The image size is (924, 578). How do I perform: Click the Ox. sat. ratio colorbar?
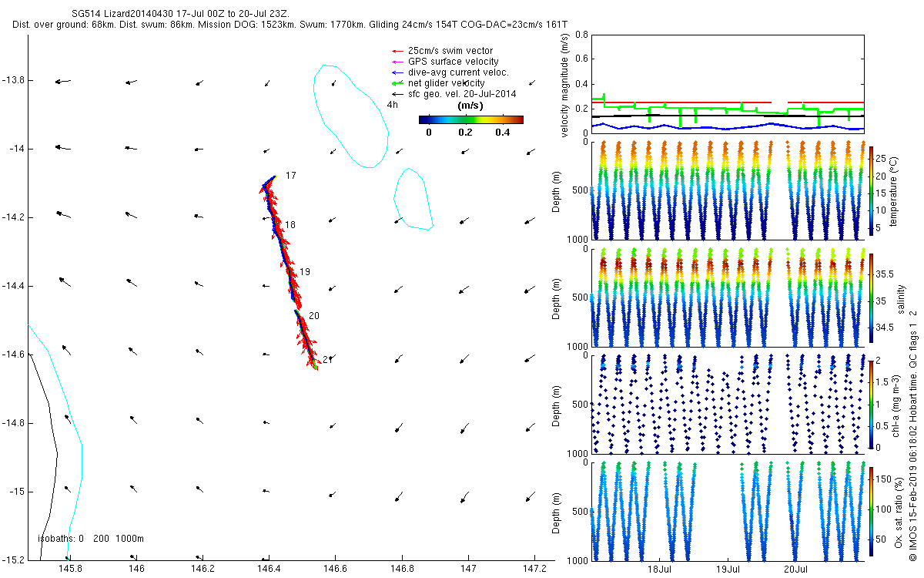click(872, 511)
